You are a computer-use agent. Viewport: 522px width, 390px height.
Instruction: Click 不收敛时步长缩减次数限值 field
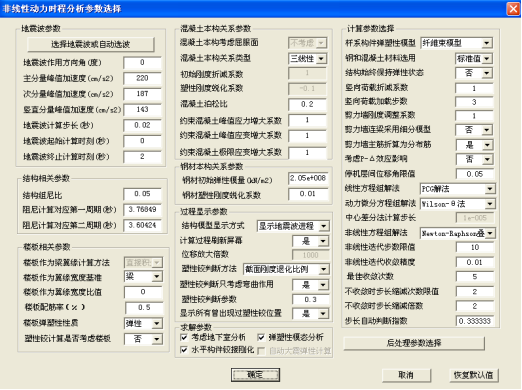[x=475, y=292]
